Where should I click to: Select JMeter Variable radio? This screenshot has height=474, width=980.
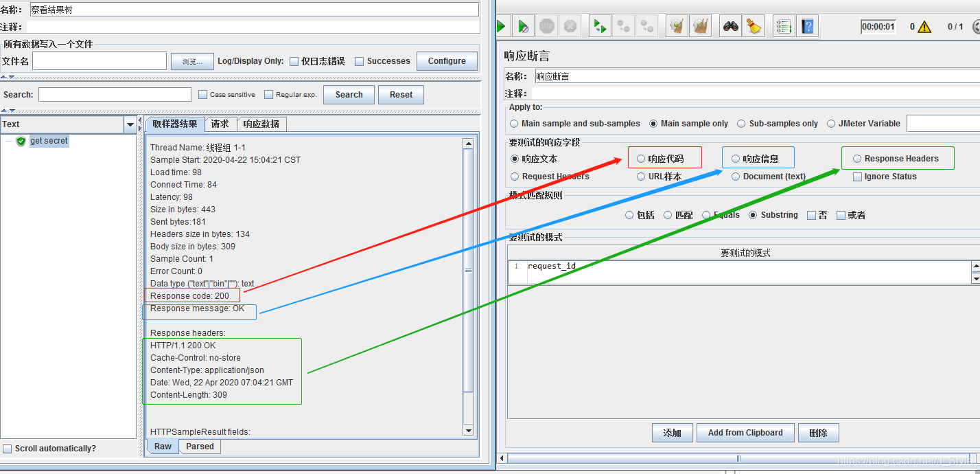[832, 124]
